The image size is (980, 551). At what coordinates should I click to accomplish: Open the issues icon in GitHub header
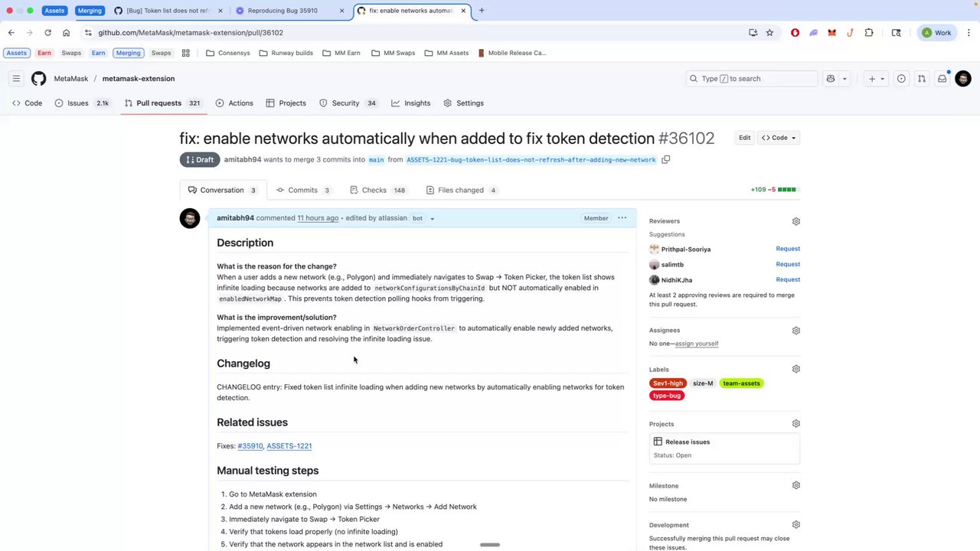click(x=901, y=79)
